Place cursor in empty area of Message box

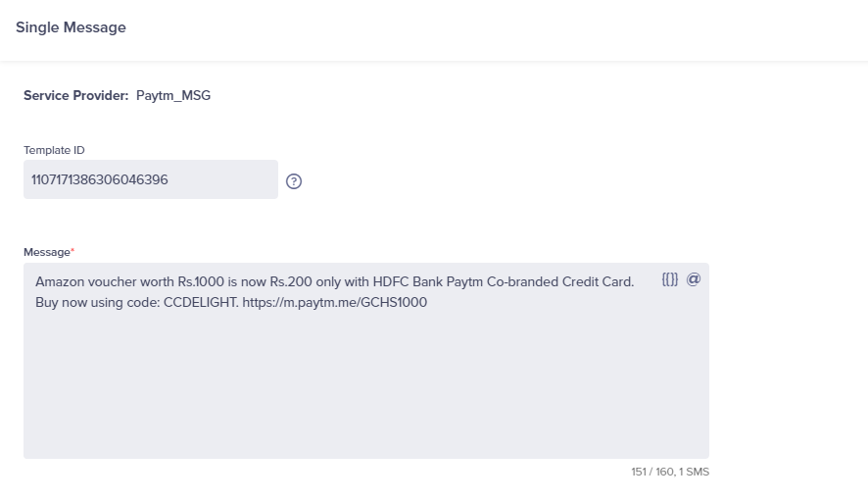tap(365, 382)
